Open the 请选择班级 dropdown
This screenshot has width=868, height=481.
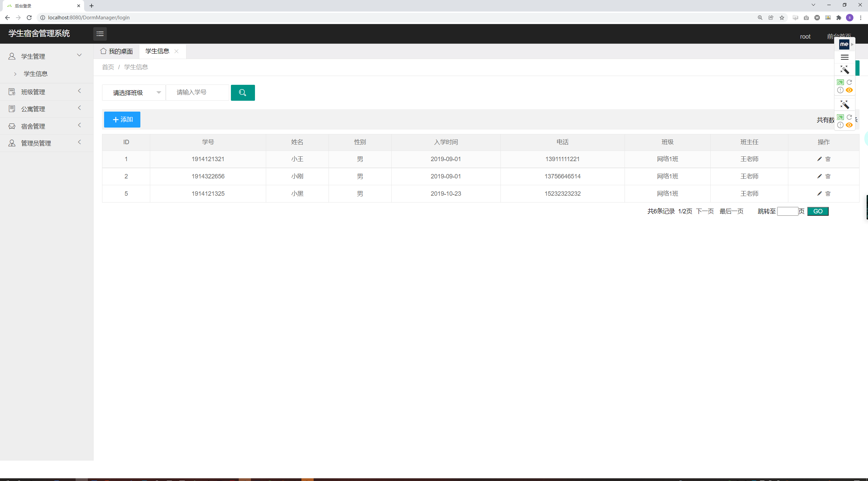[x=134, y=93]
